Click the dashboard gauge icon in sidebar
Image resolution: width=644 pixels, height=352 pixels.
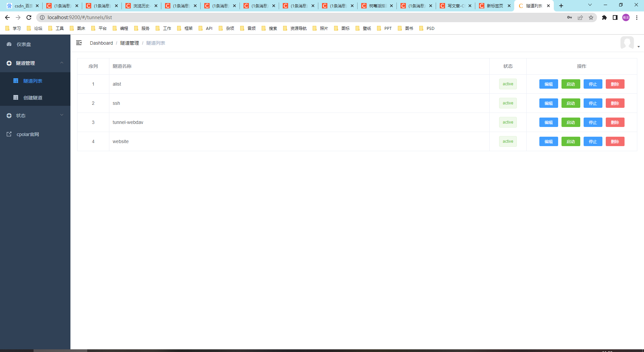pyautogui.click(x=9, y=44)
